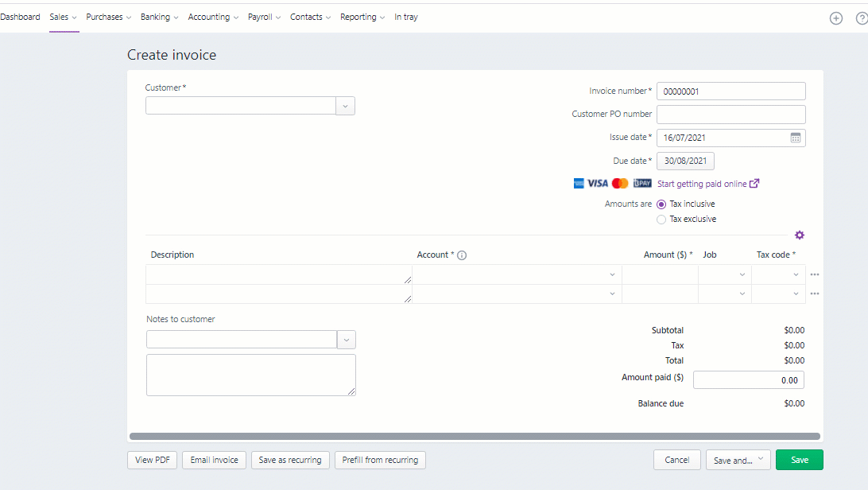Image resolution: width=868 pixels, height=490 pixels.
Task: Click the plus create-new icon in top bar
Action: click(x=835, y=18)
